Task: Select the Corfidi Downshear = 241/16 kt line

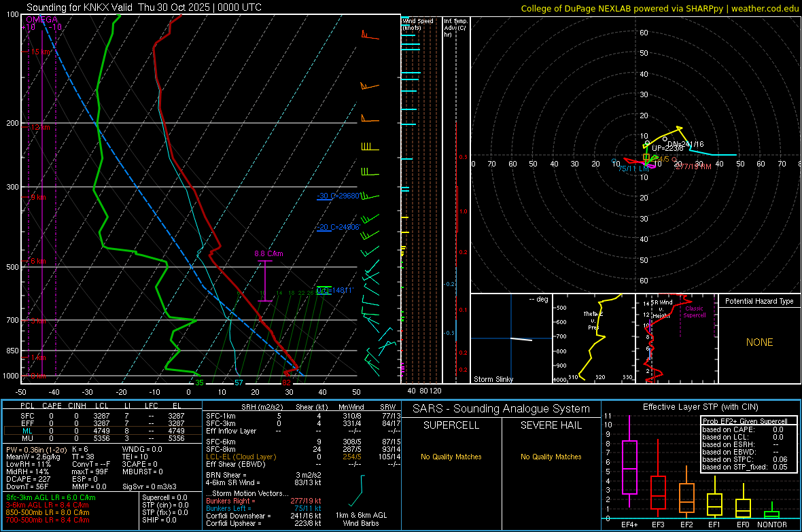Action: 264,516
